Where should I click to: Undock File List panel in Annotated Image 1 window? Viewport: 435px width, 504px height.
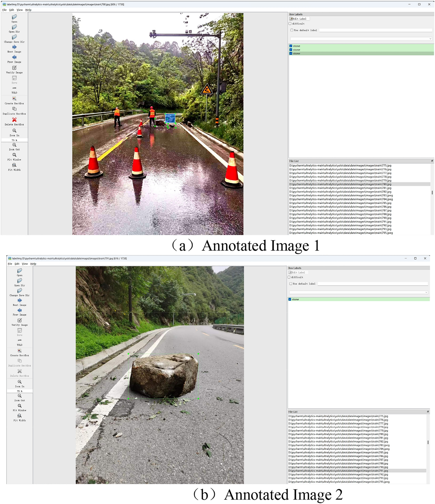click(432, 161)
